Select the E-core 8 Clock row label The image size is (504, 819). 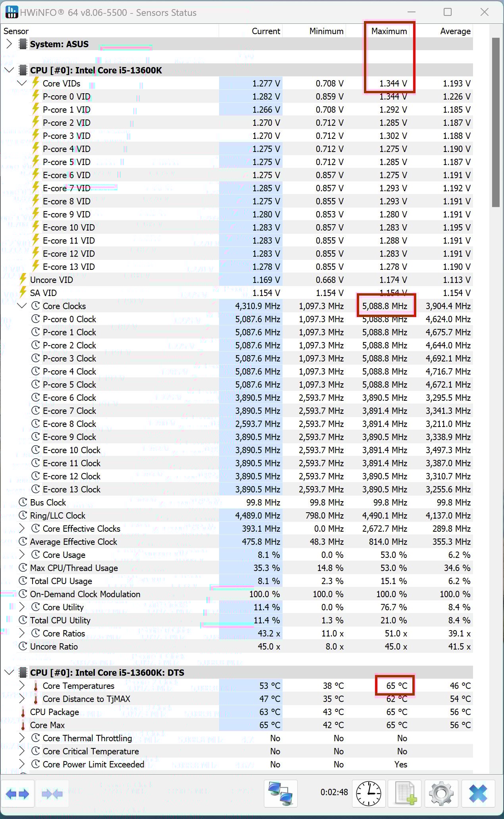(69, 424)
